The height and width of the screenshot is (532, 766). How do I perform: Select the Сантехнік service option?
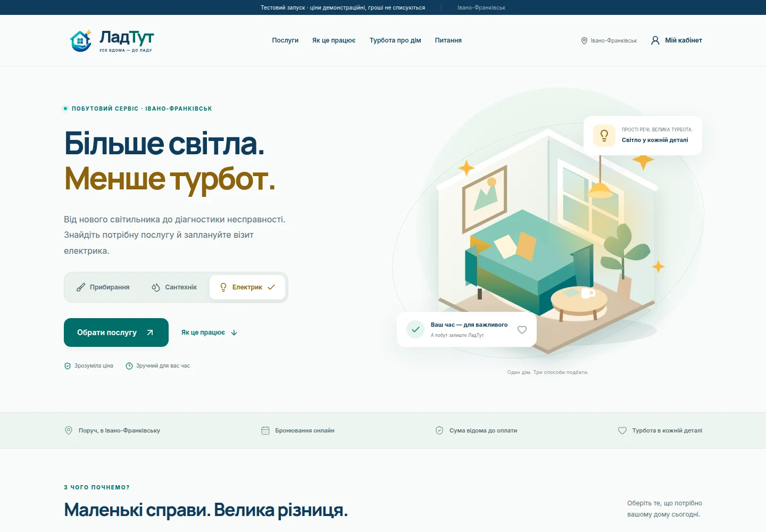[174, 287]
